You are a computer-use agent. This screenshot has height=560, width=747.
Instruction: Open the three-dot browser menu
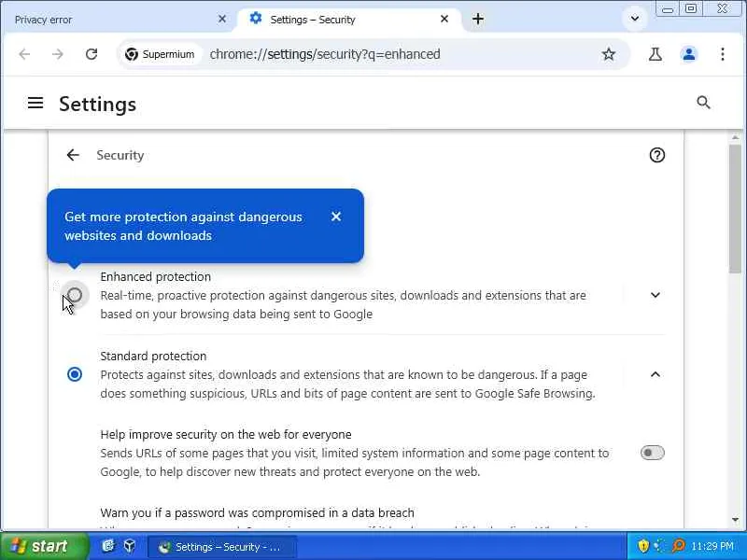tap(723, 54)
